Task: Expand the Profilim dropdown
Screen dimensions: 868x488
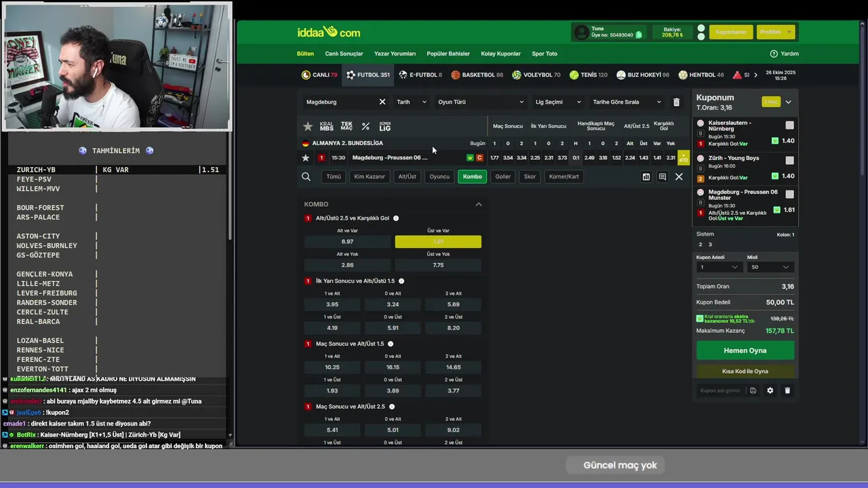Action: [776, 32]
